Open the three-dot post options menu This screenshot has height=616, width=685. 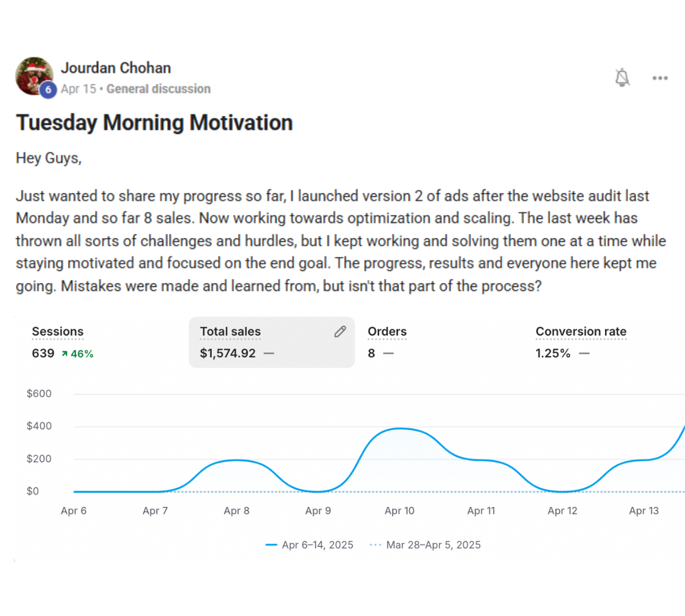[x=660, y=78]
